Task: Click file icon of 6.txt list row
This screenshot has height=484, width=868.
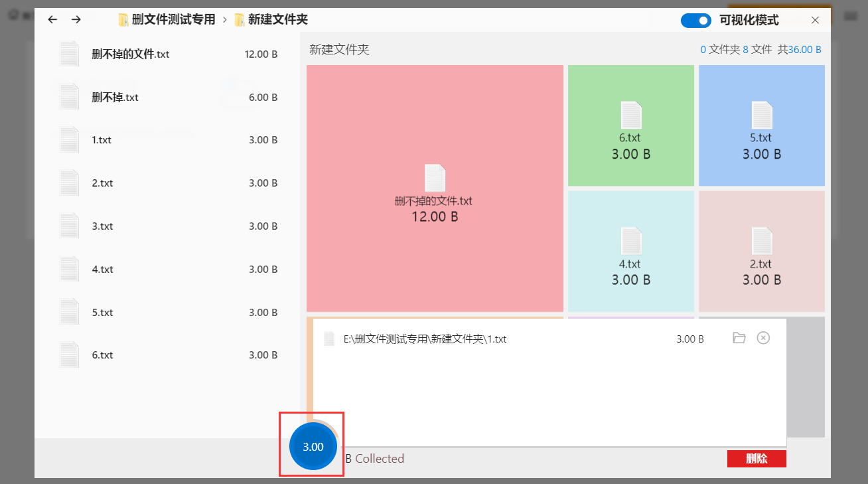Action: click(69, 355)
